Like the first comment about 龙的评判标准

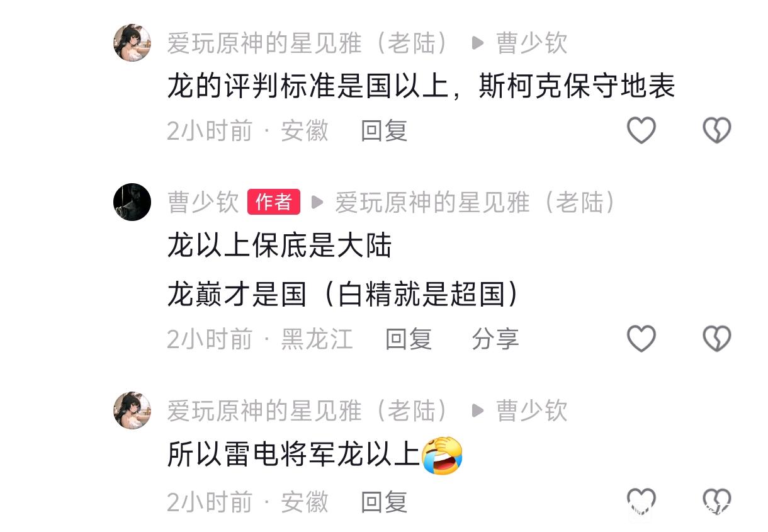tap(641, 130)
